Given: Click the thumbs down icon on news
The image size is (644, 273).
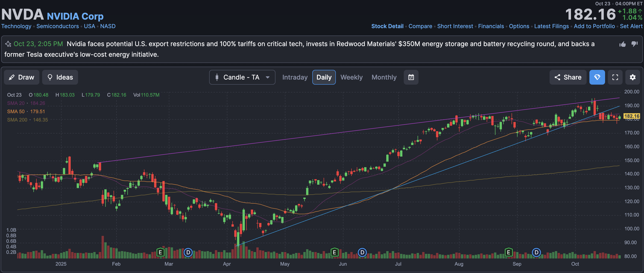Looking at the screenshot, I should (634, 44).
